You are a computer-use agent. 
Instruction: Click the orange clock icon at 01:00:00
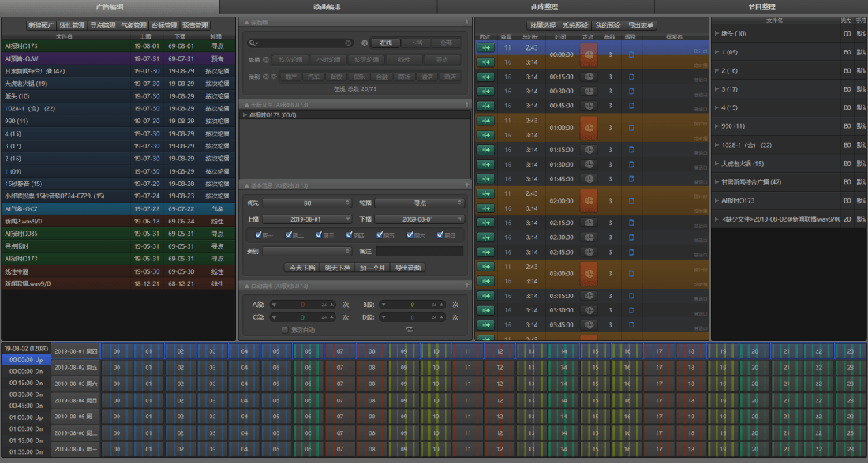point(587,126)
